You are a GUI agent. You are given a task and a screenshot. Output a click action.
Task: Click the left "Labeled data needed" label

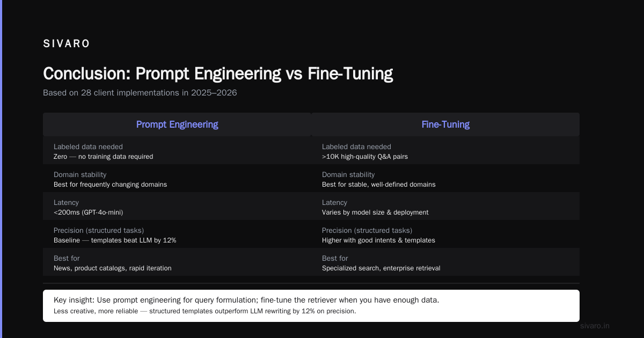[88, 146]
